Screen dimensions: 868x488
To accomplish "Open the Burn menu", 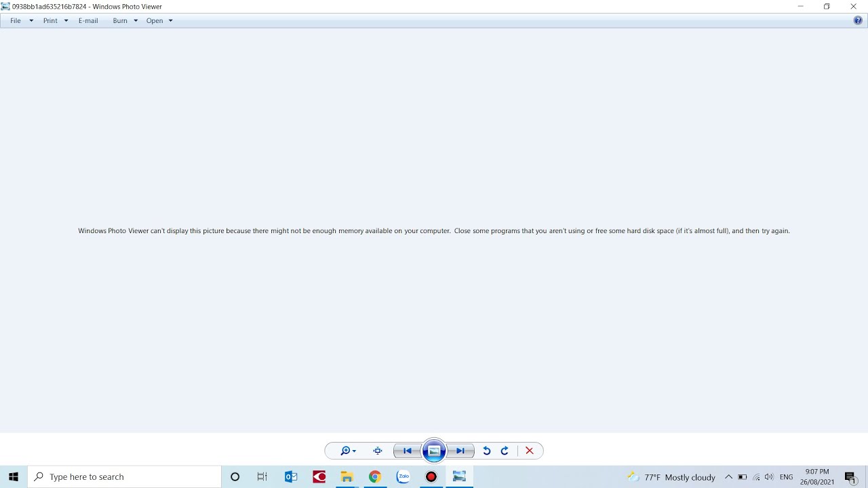I will point(120,20).
